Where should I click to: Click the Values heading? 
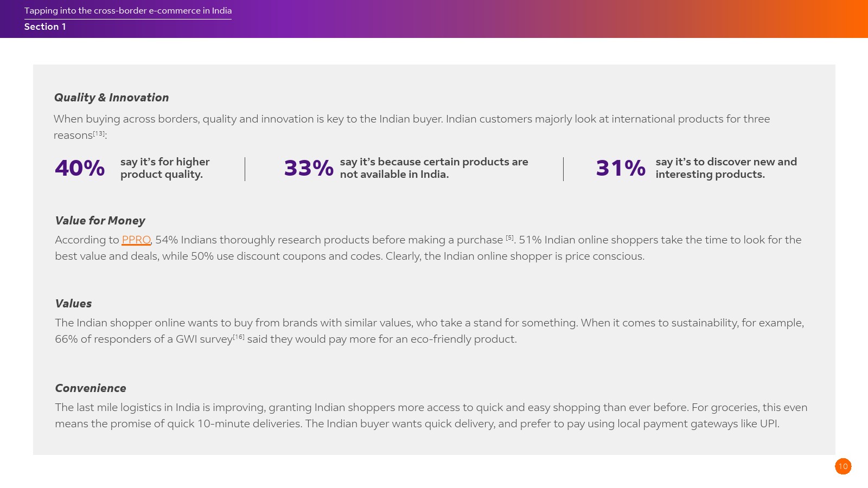pos(73,304)
